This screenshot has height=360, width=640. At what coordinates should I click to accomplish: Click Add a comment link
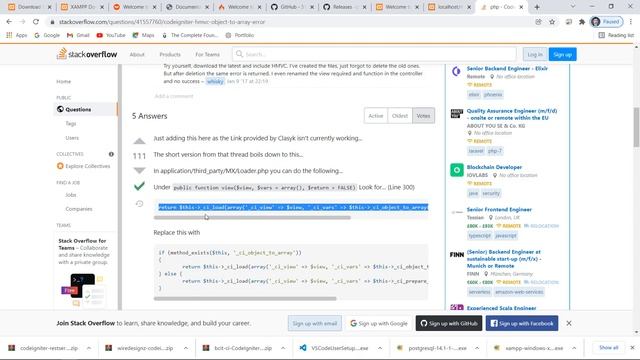click(x=174, y=96)
